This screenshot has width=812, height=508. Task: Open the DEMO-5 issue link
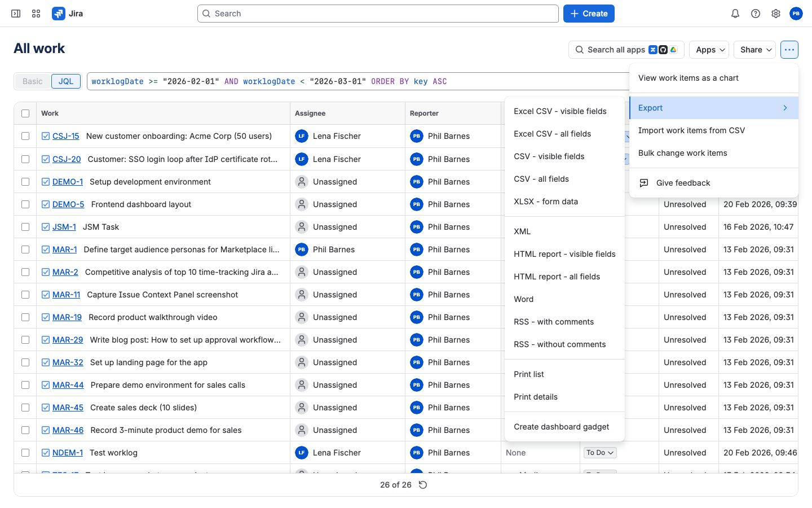[x=68, y=204]
